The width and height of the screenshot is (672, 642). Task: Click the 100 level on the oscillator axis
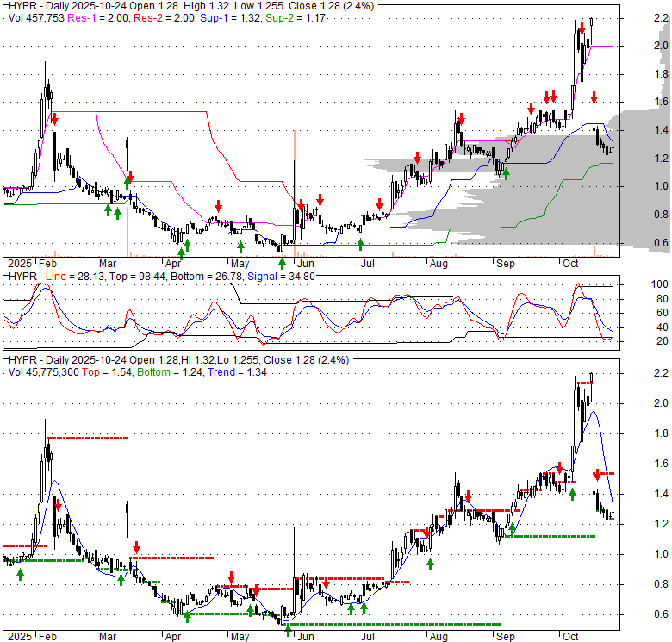(x=660, y=284)
